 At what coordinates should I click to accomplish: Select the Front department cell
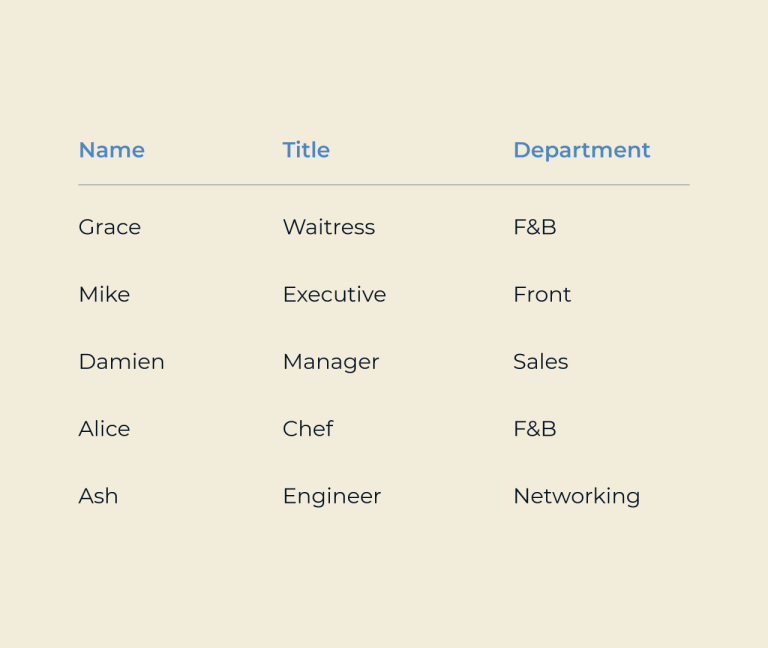(542, 294)
